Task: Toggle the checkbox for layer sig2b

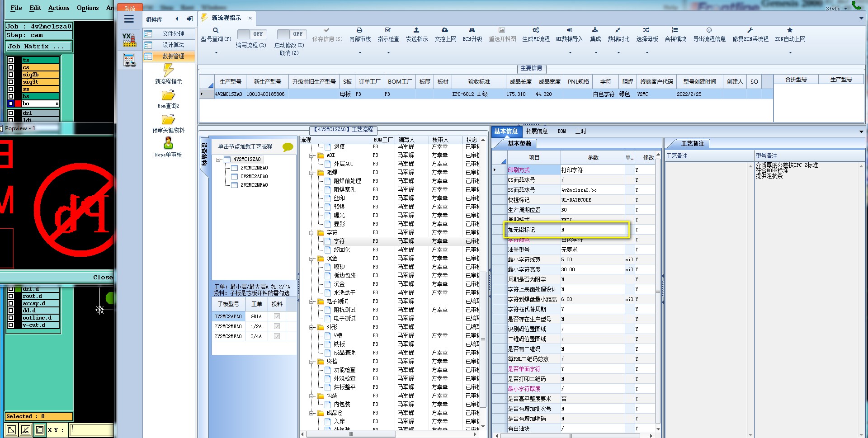Action: [11, 75]
